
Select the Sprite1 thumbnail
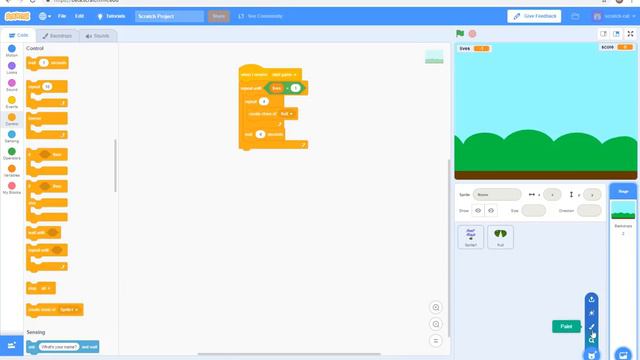tap(471, 237)
